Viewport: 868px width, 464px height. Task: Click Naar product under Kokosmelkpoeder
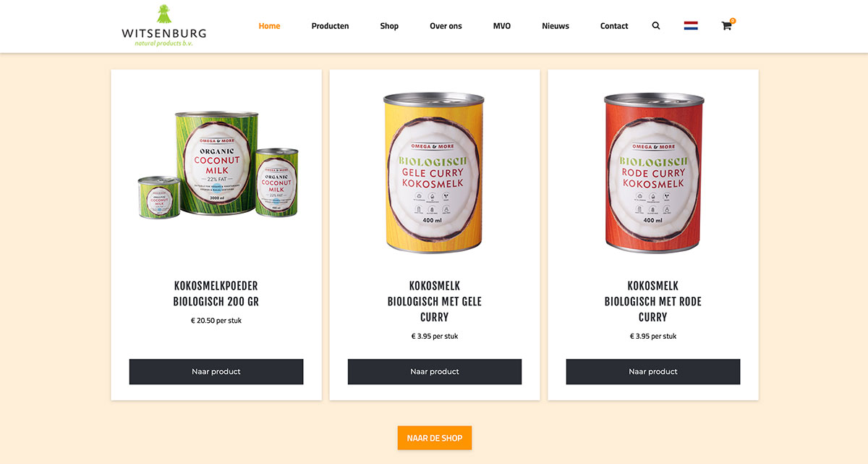tap(216, 371)
